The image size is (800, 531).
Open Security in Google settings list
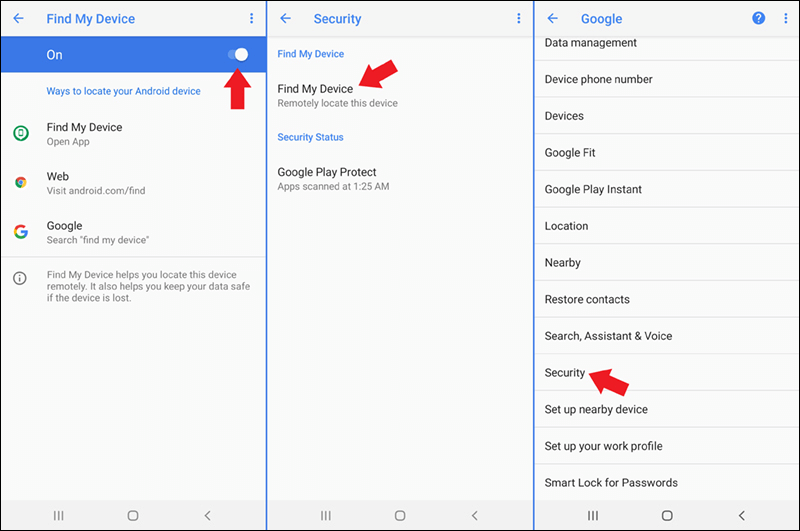(x=667, y=373)
